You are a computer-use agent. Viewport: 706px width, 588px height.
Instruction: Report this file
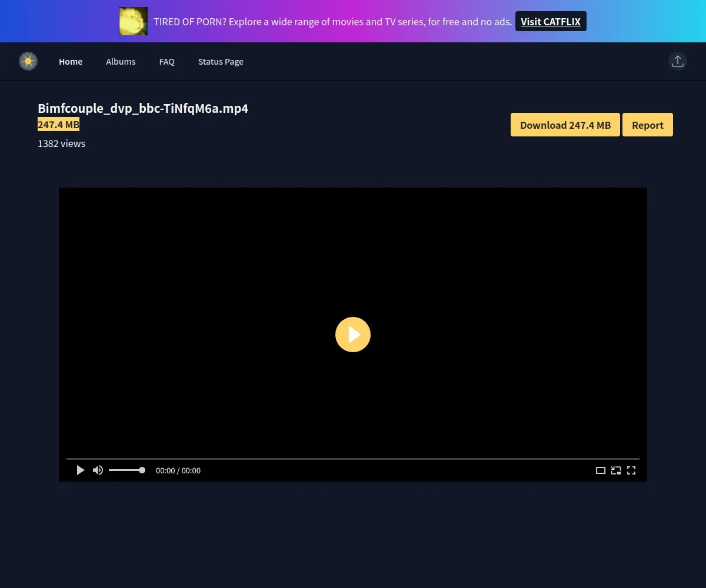[648, 125]
